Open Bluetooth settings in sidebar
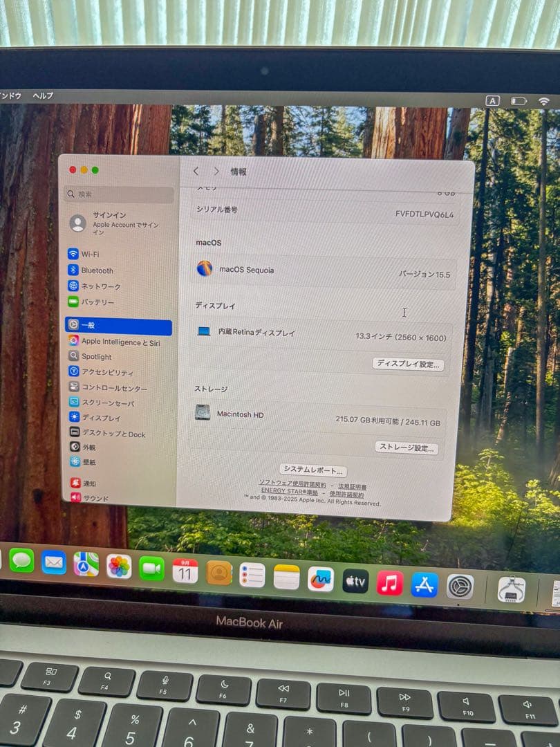 point(91,270)
